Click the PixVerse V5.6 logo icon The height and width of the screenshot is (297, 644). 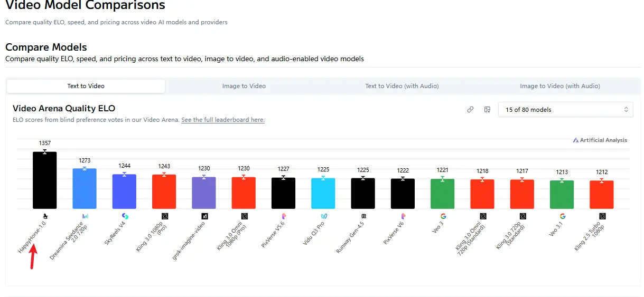[284, 216]
